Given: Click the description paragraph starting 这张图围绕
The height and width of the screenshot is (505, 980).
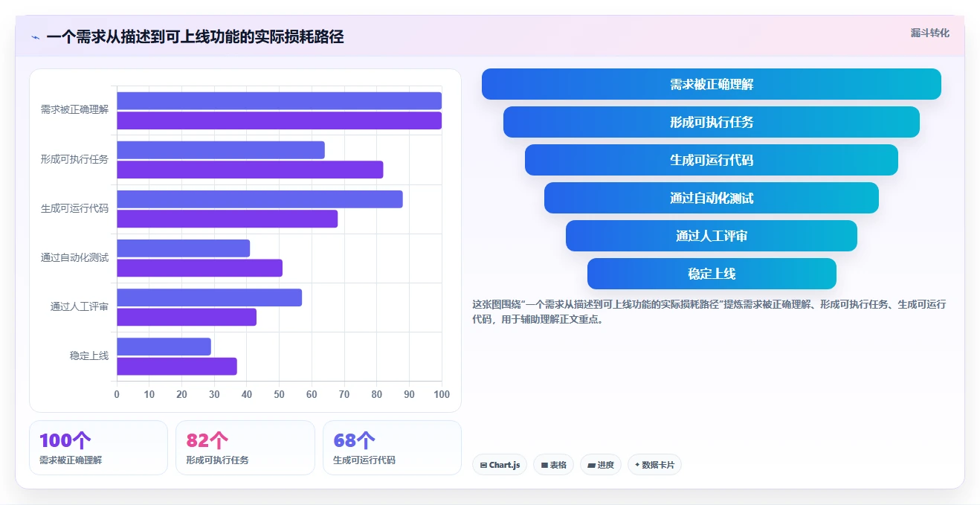Looking at the screenshot, I should 709,312.
